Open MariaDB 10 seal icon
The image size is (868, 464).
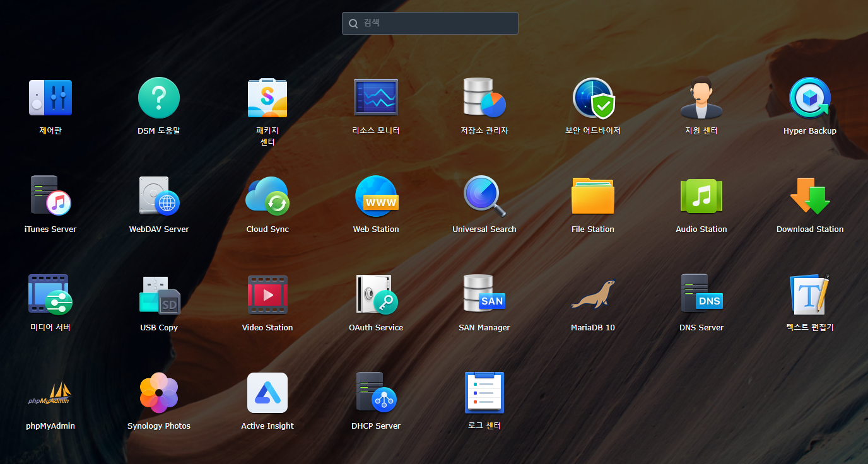tap(593, 294)
